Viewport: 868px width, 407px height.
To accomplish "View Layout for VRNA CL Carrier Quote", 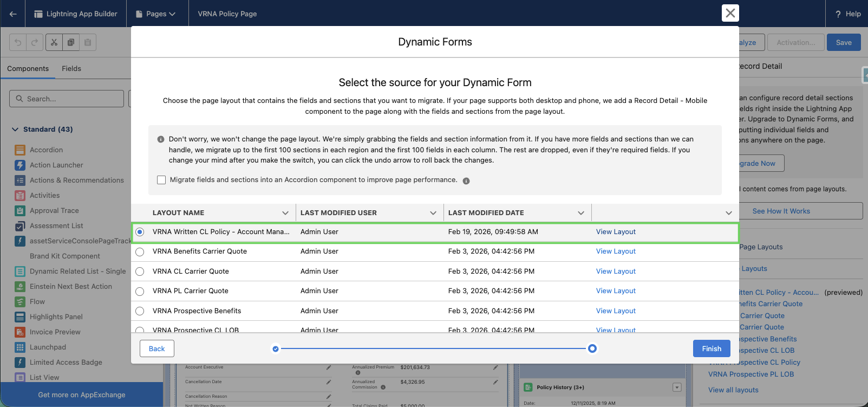I will point(616,272).
